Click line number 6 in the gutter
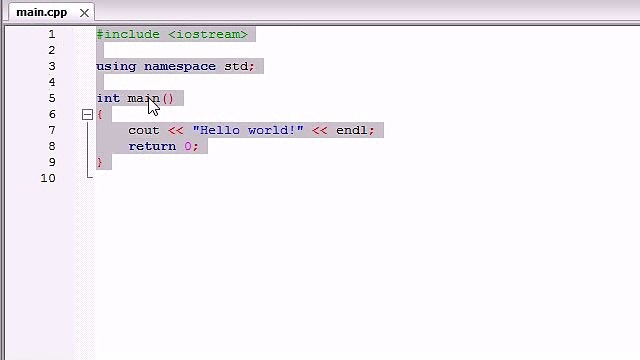The image size is (640, 360). pos(52,114)
